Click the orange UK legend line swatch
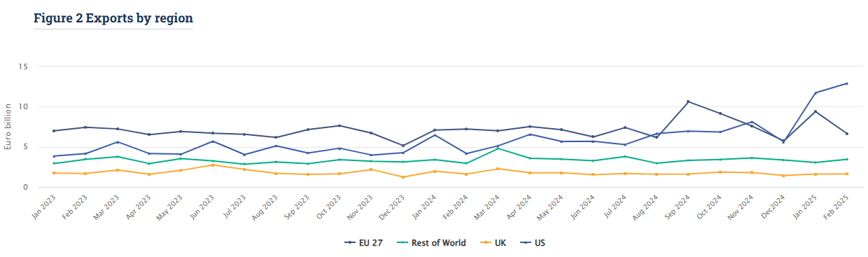Image resolution: width=868 pixels, height=257 pixels. 483,243
